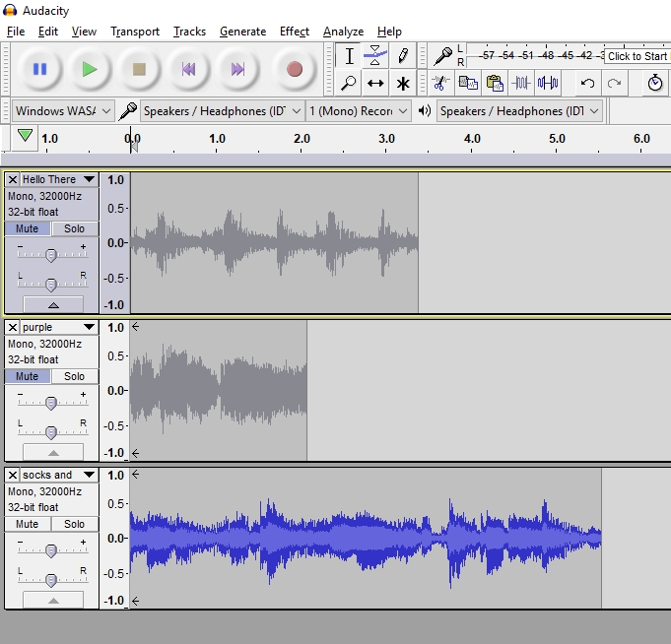Unmute the Hello There track
Screen dimensions: 671x644
pos(28,228)
